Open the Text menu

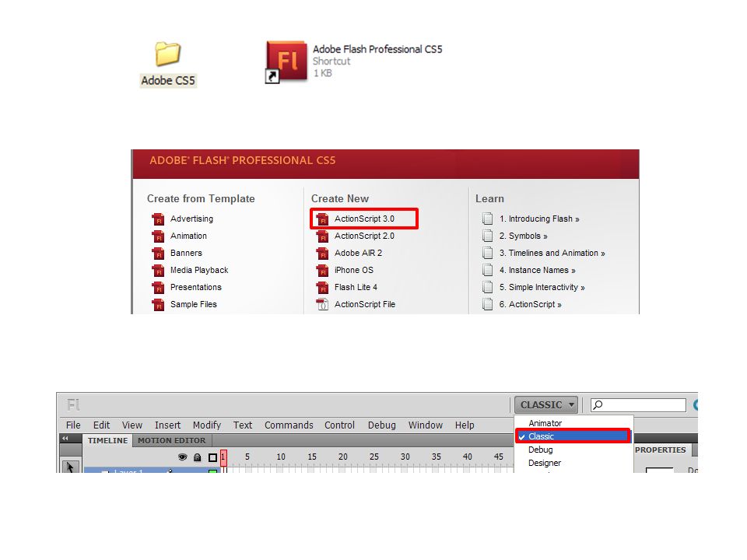tap(243, 425)
